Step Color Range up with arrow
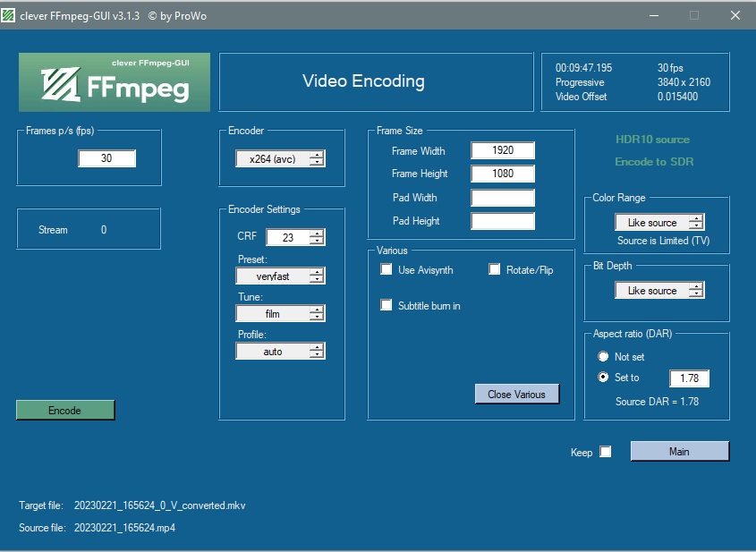The image size is (756, 552). (x=696, y=218)
